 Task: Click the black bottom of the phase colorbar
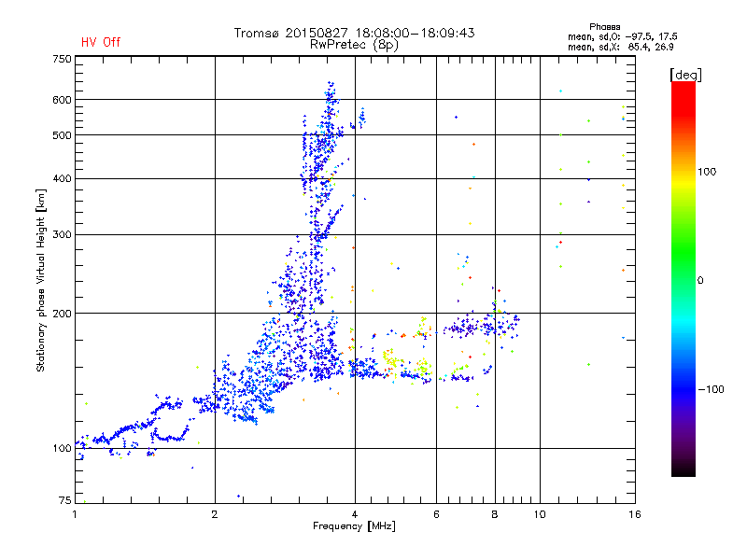tap(684, 469)
